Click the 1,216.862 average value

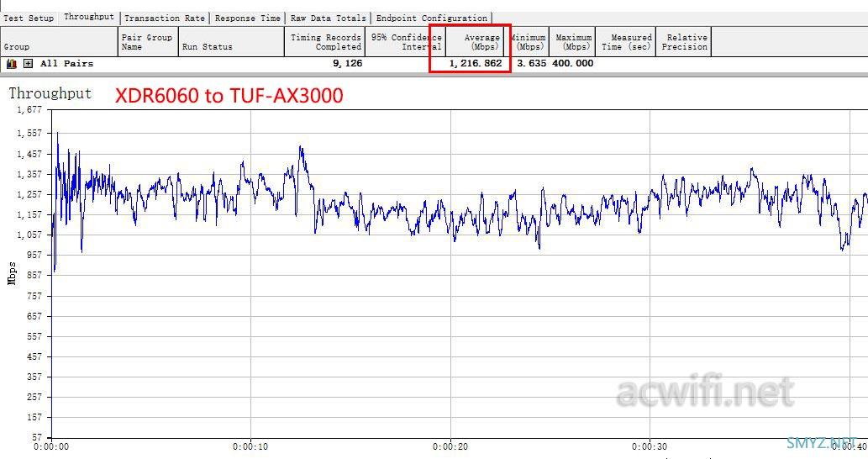click(x=476, y=63)
